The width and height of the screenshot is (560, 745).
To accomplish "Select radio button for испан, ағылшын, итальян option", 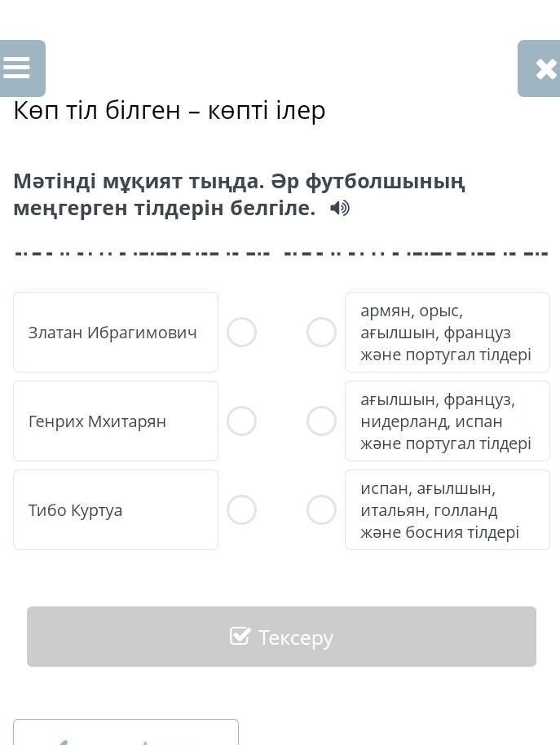I will pos(321,510).
